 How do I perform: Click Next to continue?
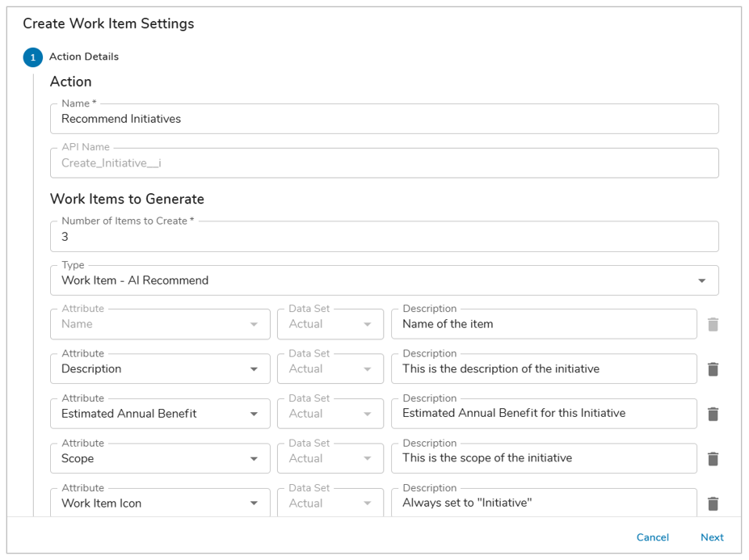pos(712,537)
